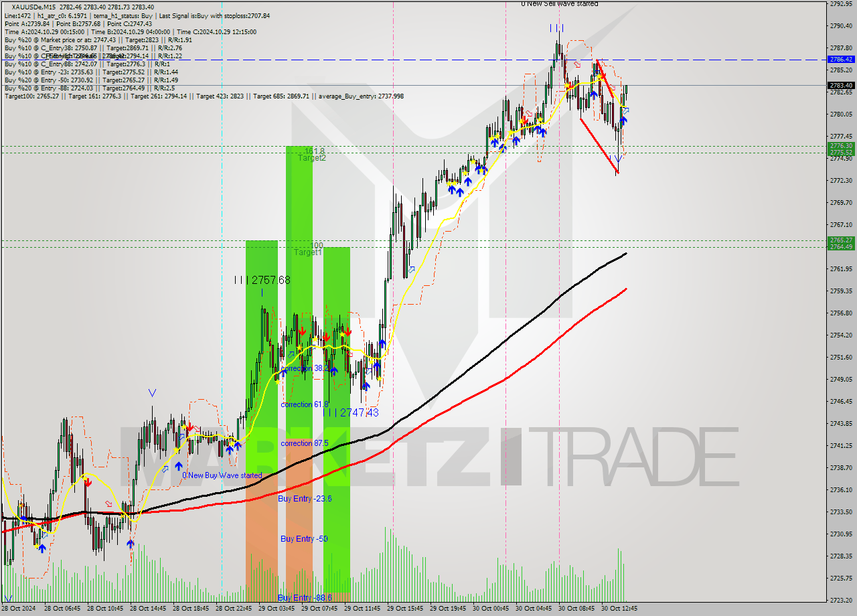Click the '161.8' Fibonacci level label

(314, 151)
